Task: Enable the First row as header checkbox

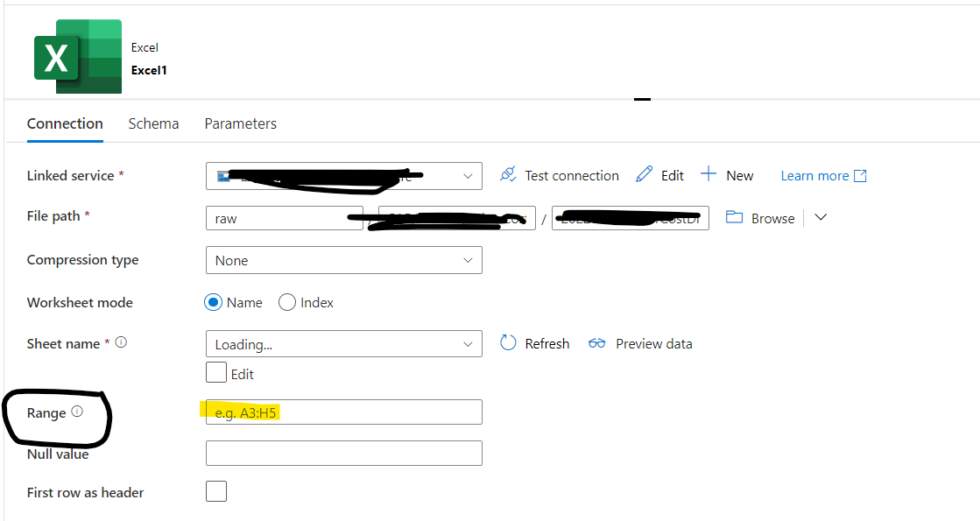Action: 216,491
